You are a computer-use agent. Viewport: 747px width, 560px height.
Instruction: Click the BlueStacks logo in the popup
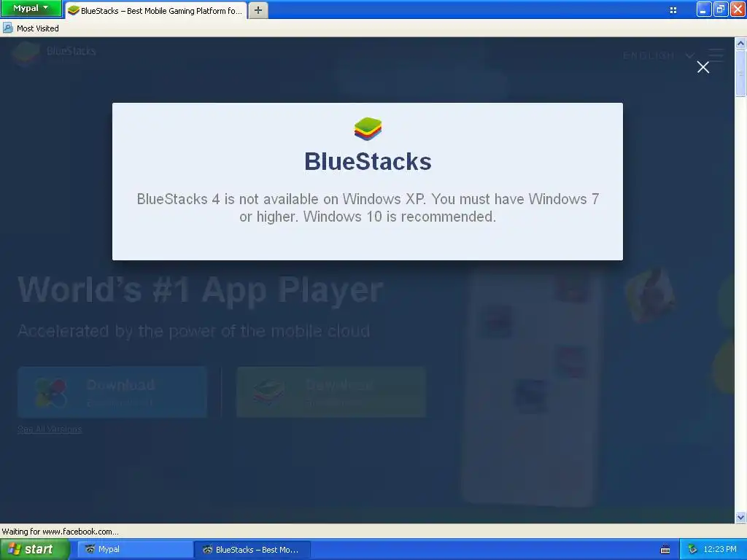[x=368, y=128]
